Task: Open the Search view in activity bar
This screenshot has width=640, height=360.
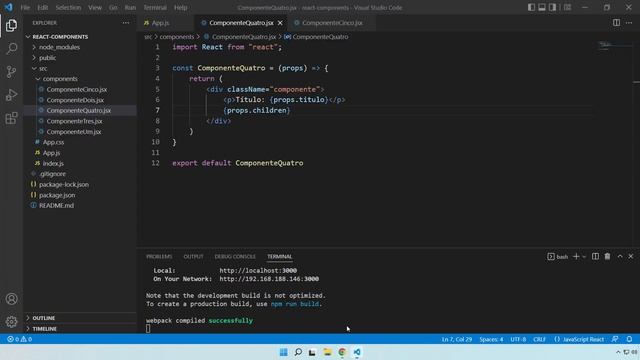Action: (11, 49)
